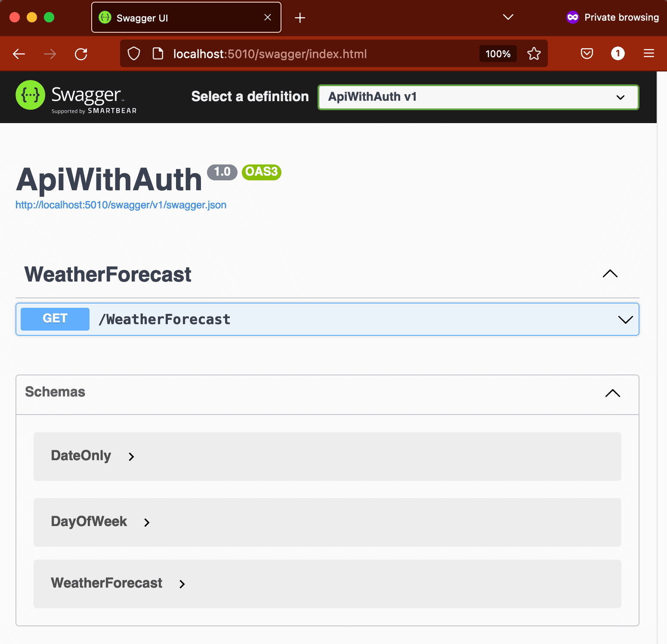Select the Swagger UI tab
The image size is (667, 644).
pos(186,17)
